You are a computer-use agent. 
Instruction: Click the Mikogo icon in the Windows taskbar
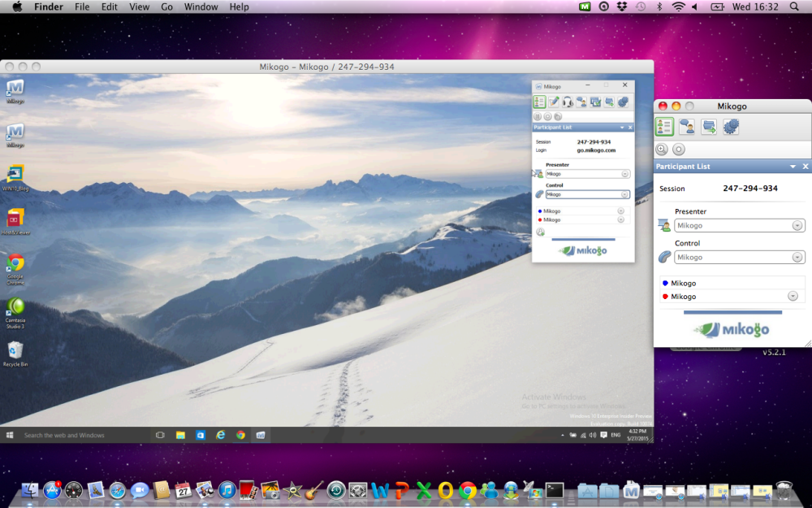261,435
